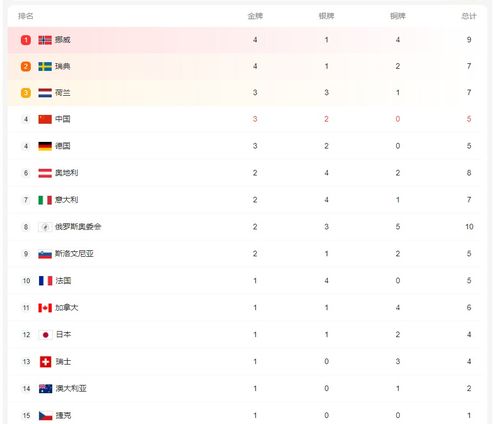
Task: Click the yellow rank 3 badge
Action: [26, 93]
